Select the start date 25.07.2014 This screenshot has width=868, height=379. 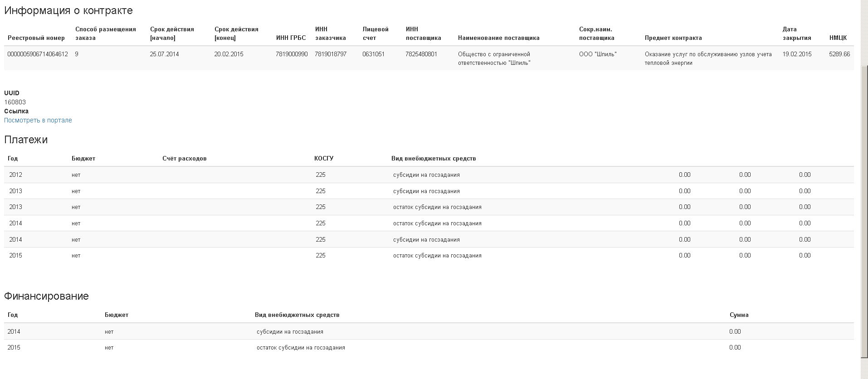point(164,54)
